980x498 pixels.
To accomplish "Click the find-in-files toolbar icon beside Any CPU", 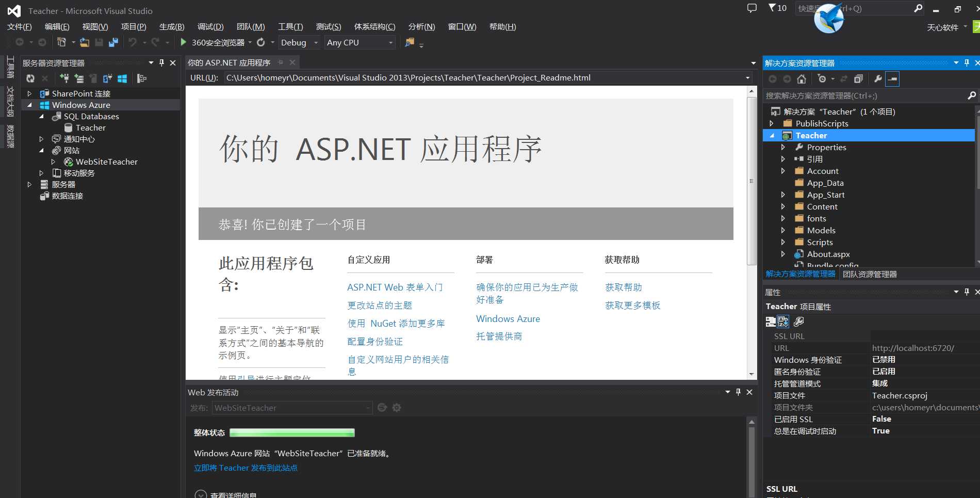I will [410, 42].
